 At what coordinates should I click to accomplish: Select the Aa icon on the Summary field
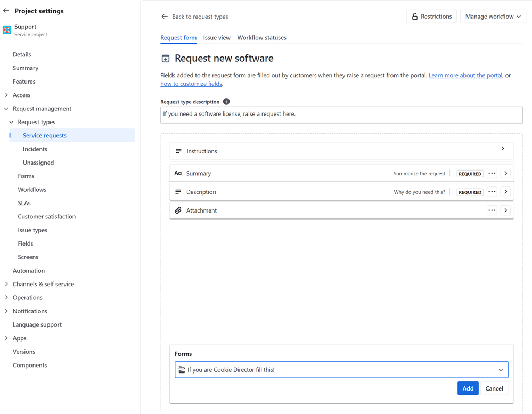click(177, 173)
